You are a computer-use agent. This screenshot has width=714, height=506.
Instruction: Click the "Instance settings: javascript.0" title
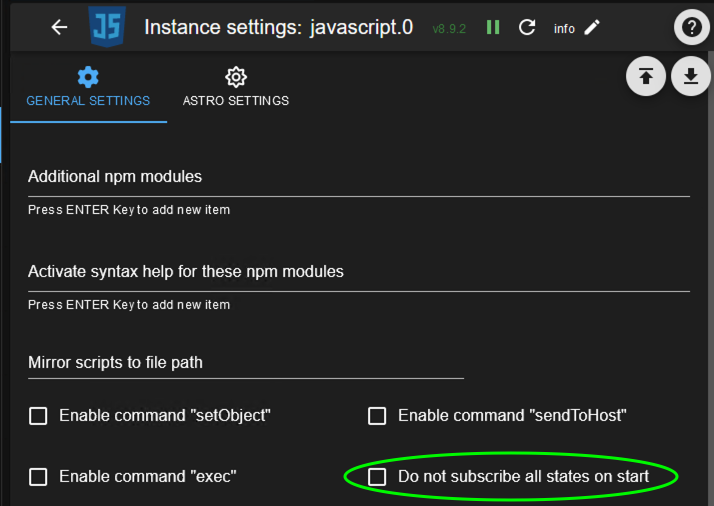pyautogui.click(x=278, y=27)
